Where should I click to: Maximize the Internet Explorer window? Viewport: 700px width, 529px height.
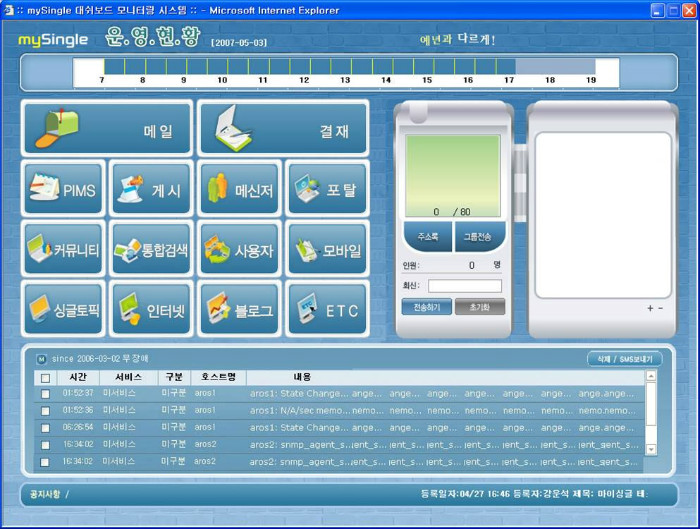pos(673,11)
